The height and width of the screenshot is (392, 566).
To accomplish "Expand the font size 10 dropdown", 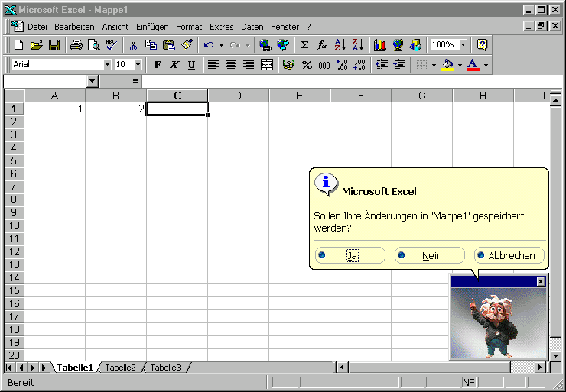I will 138,65.
